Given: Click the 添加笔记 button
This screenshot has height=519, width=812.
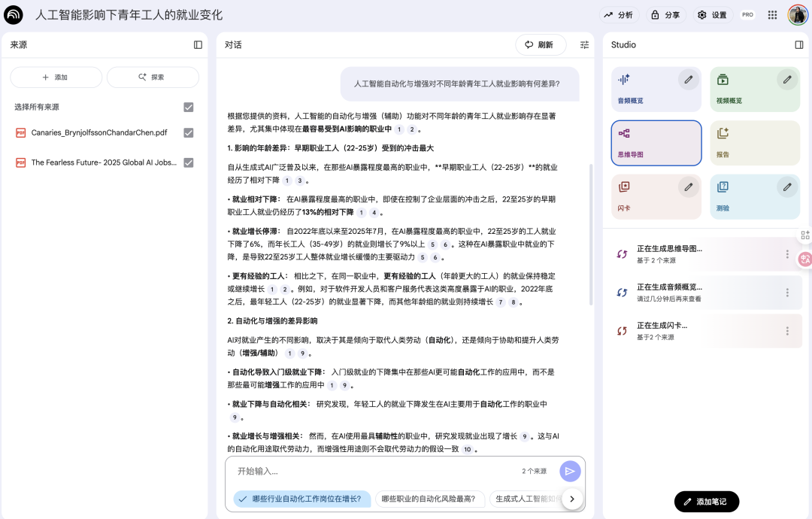Looking at the screenshot, I should click(x=706, y=502).
